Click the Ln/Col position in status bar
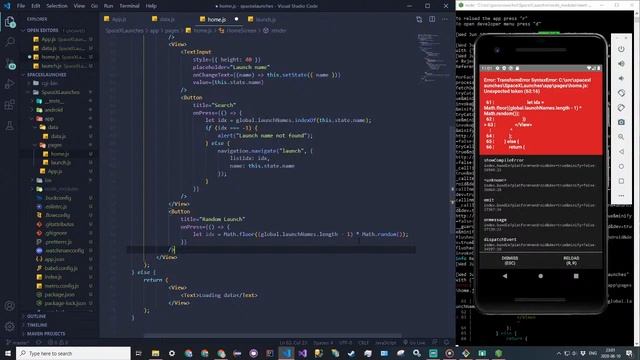The width and height of the screenshot is (640, 360). (293, 343)
